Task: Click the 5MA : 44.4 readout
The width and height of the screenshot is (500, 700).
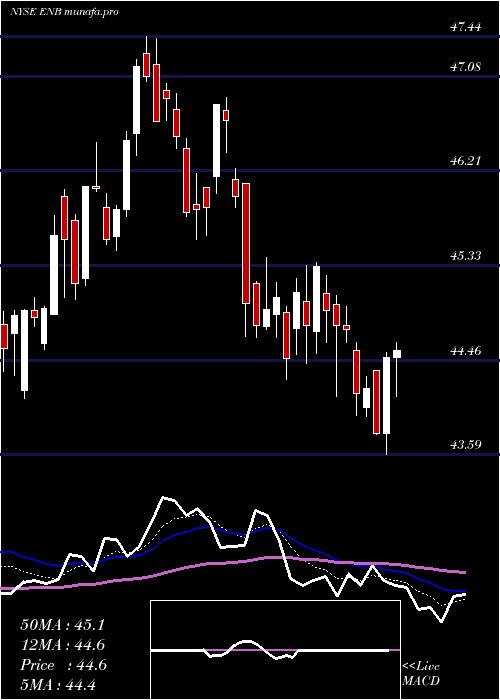Action: tap(59, 685)
